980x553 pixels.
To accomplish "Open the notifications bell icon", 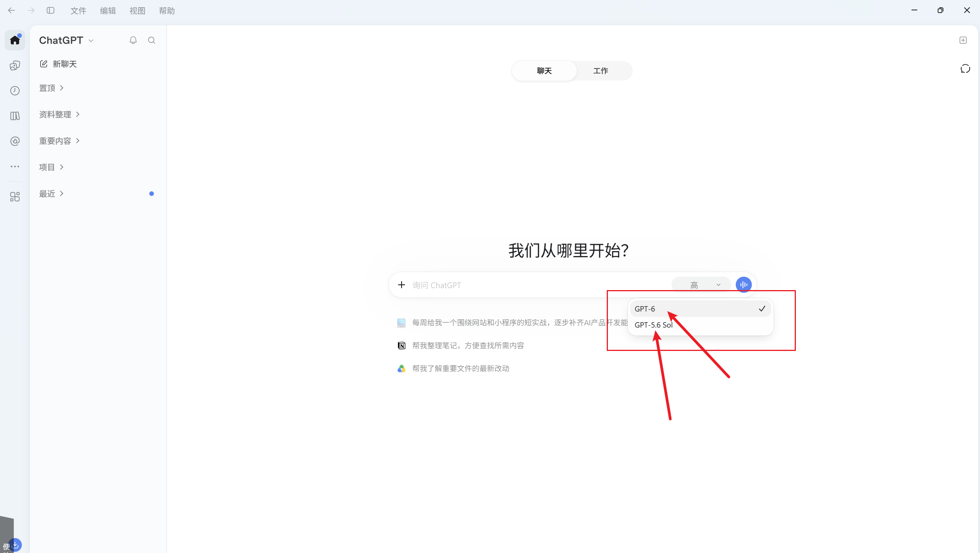I will [x=133, y=40].
